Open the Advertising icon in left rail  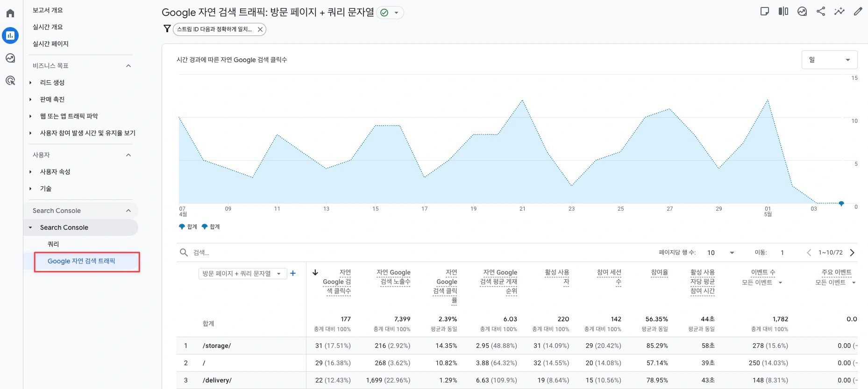tap(10, 80)
